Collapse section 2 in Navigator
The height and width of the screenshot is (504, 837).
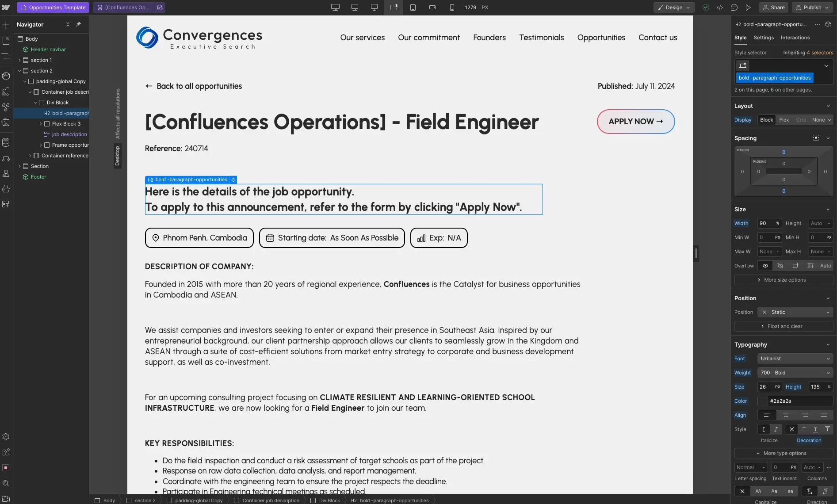(19, 71)
